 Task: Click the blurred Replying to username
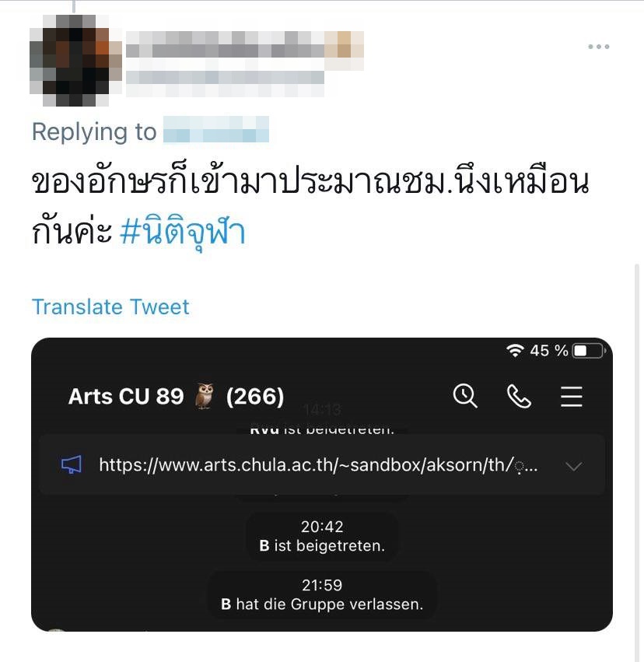click(216, 130)
